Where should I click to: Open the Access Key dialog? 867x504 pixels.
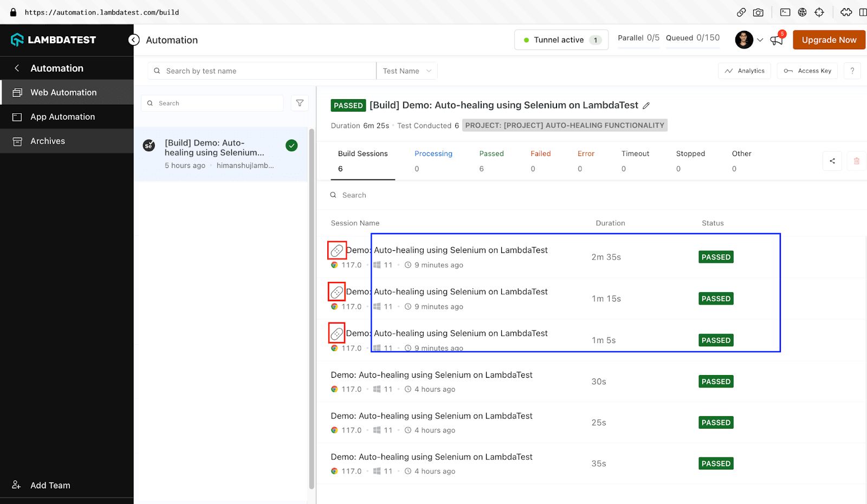point(807,70)
